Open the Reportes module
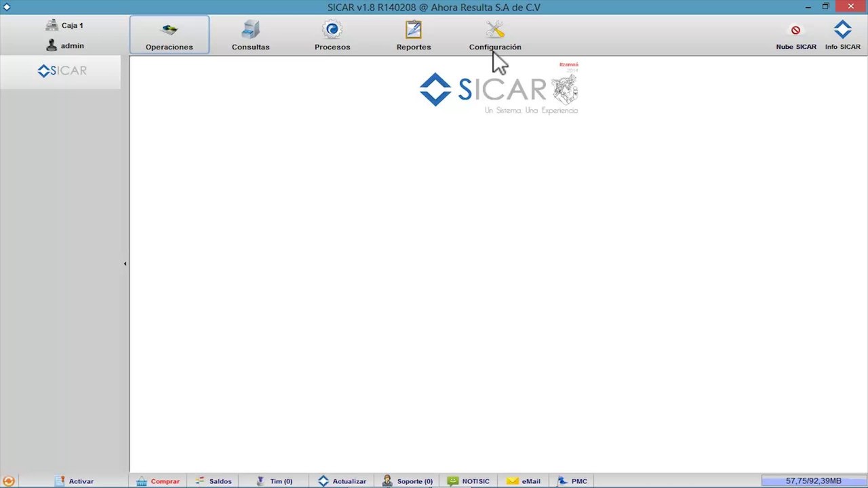The height and width of the screenshot is (488, 868). point(414,35)
